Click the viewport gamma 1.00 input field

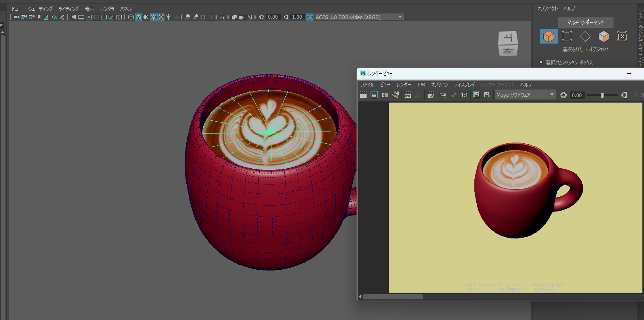(297, 17)
